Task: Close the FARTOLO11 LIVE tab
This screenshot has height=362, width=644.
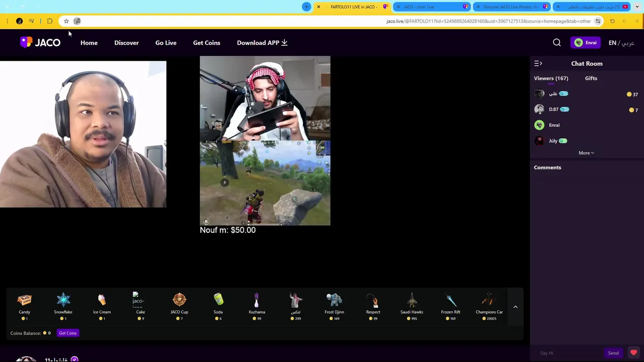Action: tap(318, 7)
